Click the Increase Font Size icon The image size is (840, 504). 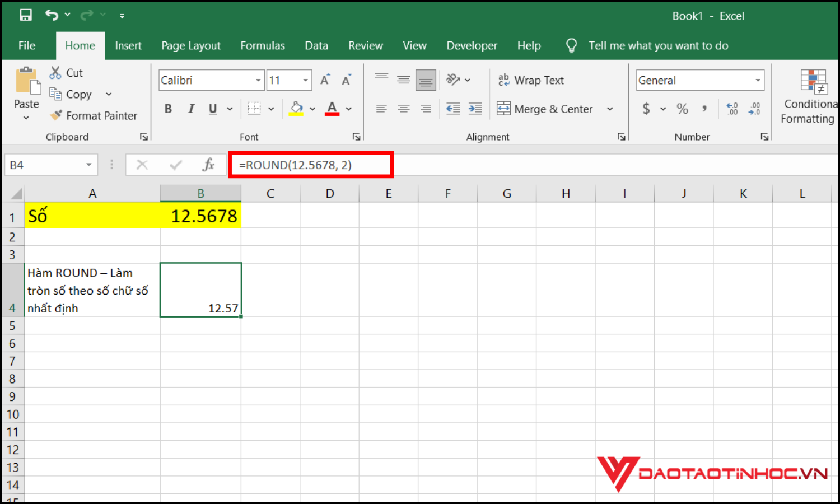325,80
